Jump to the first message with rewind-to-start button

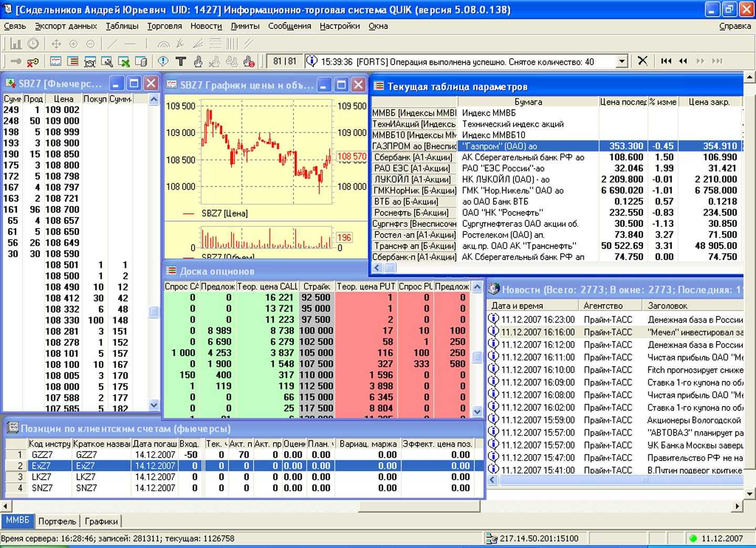click(666, 61)
